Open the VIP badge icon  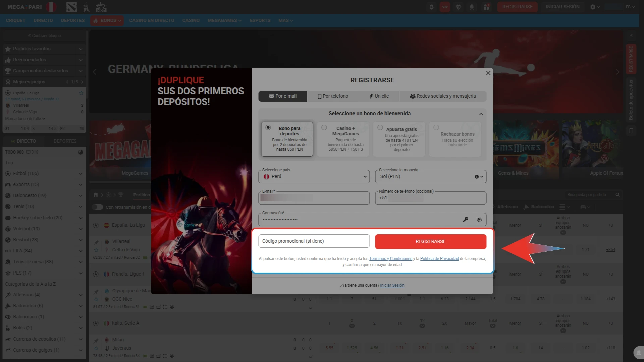445,7
